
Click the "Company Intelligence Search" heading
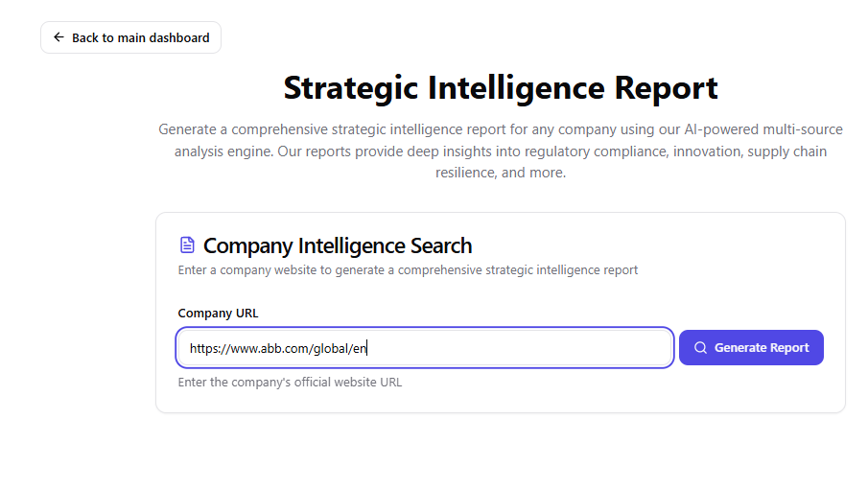click(x=338, y=245)
